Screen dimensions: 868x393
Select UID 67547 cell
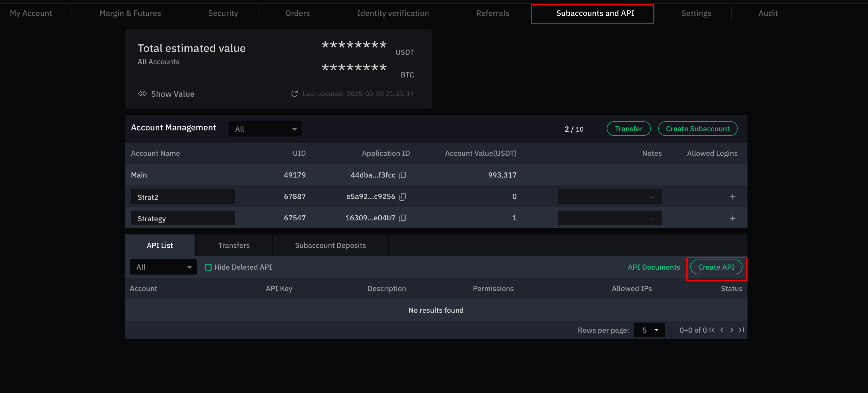click(295, 218)
